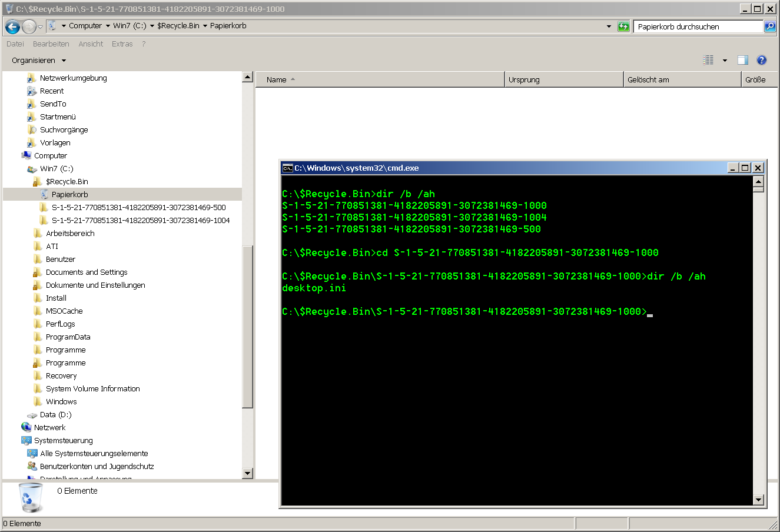780x532 pixels.
Task: Open the ? help menu
Action: [144, 44]
